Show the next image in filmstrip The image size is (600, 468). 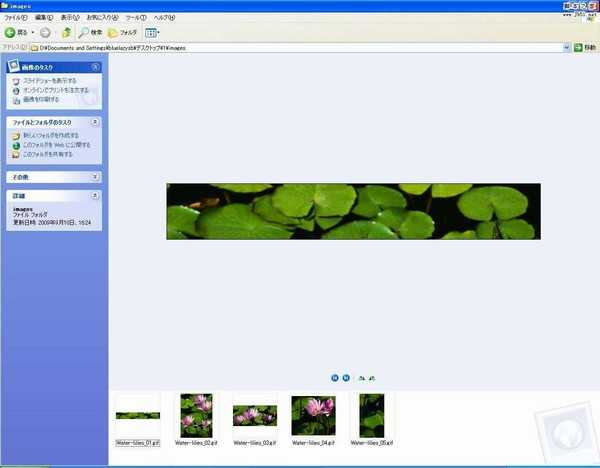(346, 378)
